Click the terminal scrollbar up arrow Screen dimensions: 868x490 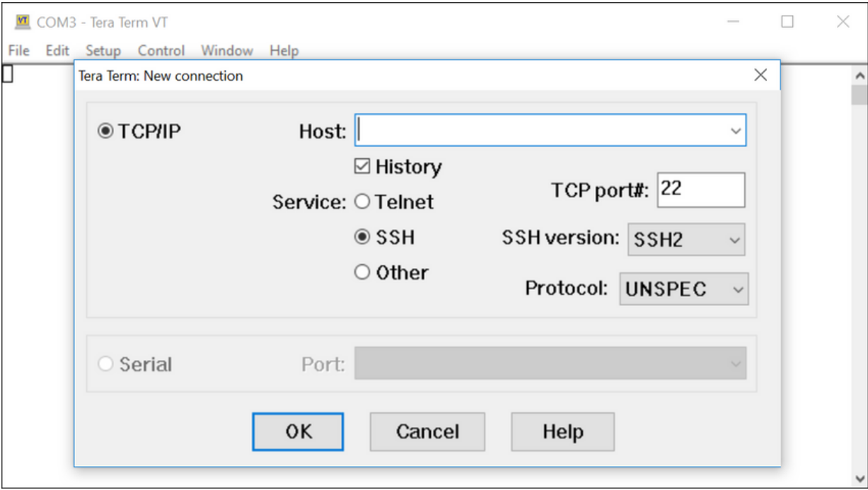point(860,75)
